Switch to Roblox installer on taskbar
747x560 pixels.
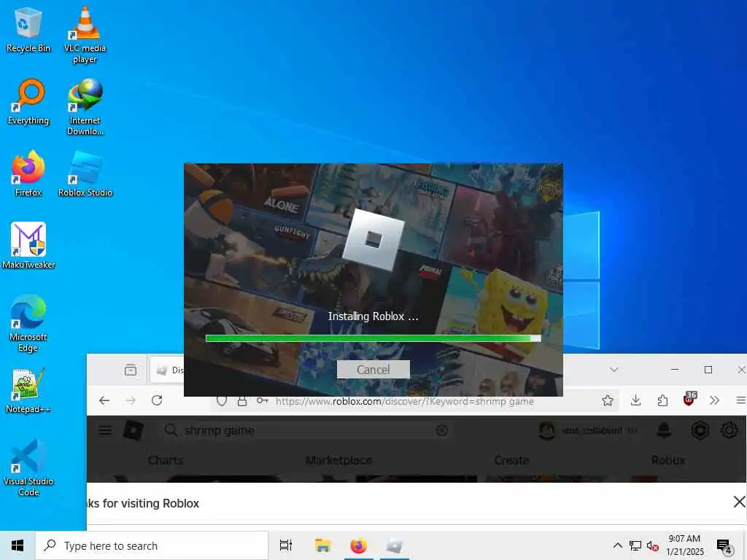pyautogui.click(x=395, y=545)
